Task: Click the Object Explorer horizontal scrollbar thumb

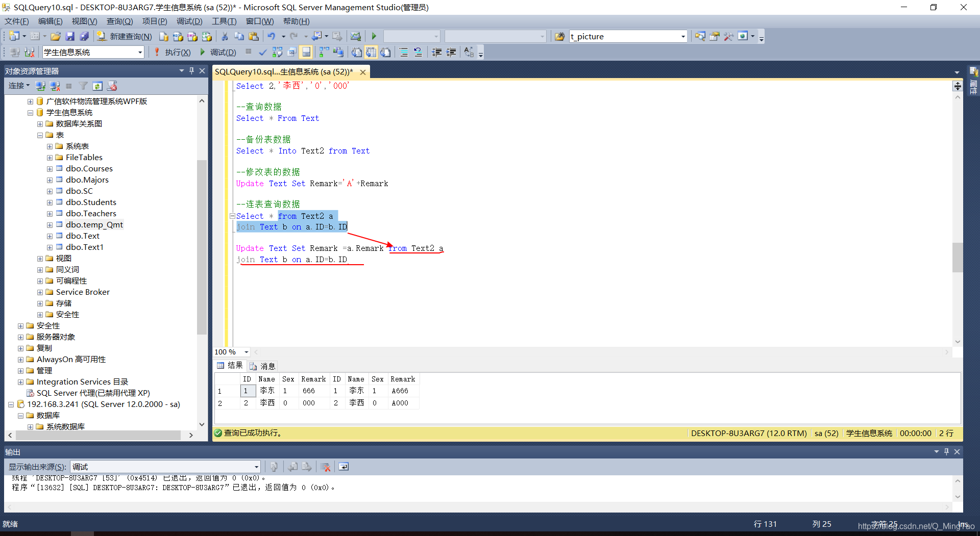Action: 98,435
